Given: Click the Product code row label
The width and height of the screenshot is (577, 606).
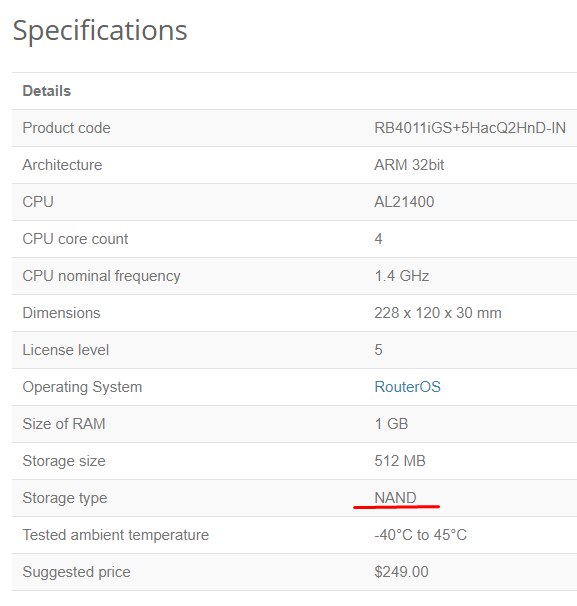Looking at the screenshot, I should (66, 128).
